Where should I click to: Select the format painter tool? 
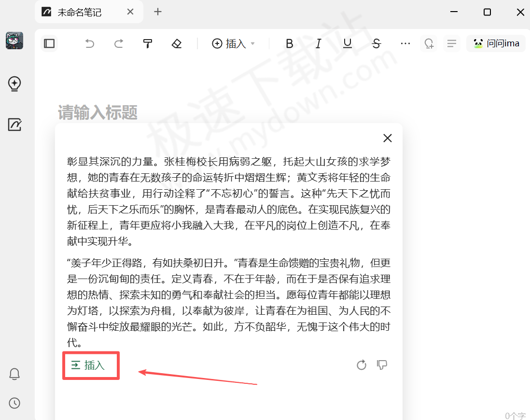(x=148, y=44)
